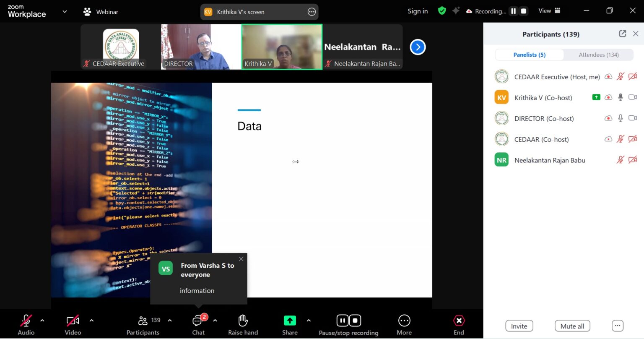Open the Chat panel
Image resolution: width=644 pixels, height=339 pixels.
pos(198,321)
